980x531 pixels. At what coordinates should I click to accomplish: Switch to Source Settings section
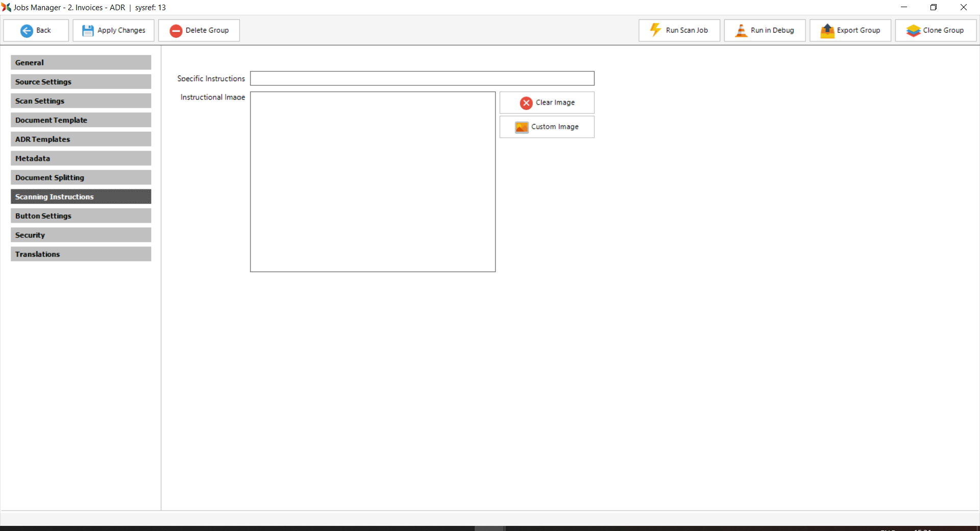(x=81, y=82)
